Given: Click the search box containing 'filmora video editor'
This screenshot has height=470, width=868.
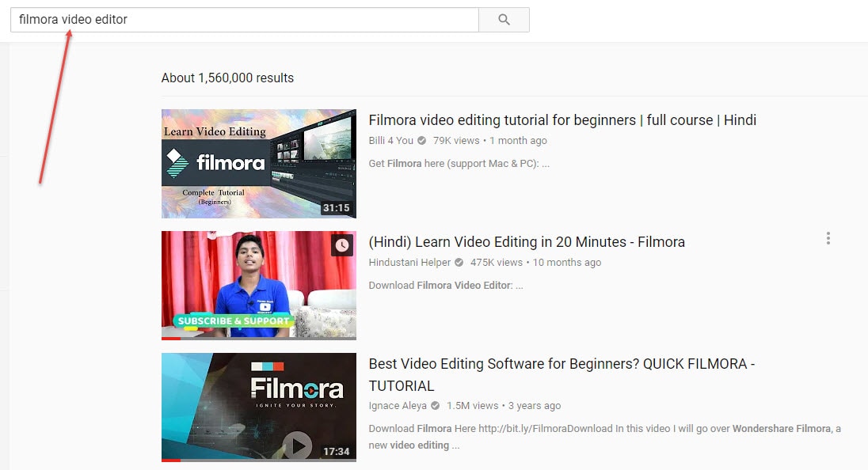Looking at the screenshot, I should tap(244, 20).
